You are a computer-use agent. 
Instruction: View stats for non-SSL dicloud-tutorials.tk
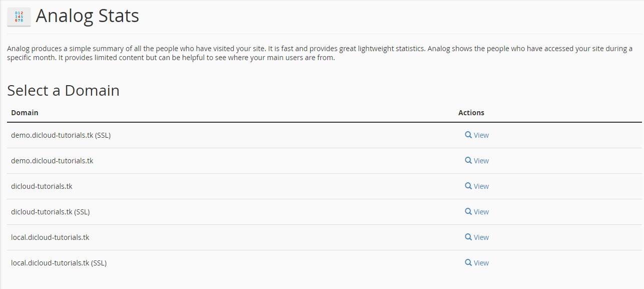point(481,186)
